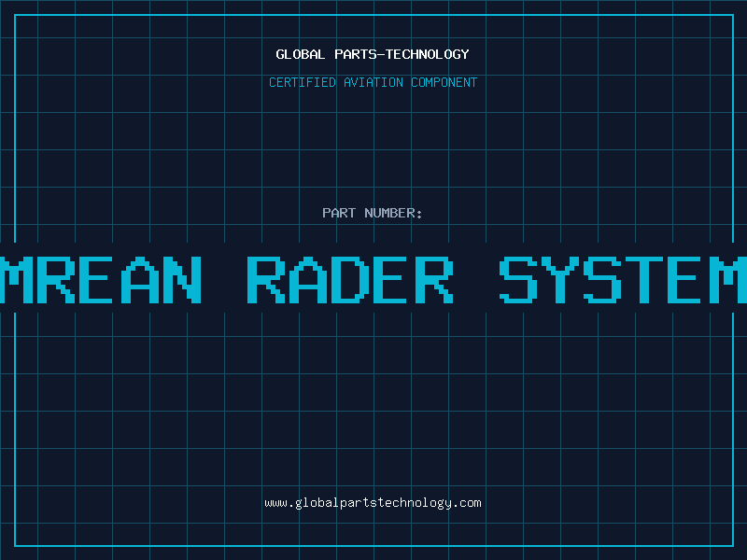Select the CERTIFIED AVIATION COMPONENT subtitle
747x560 pixels.
coord(373,82)
